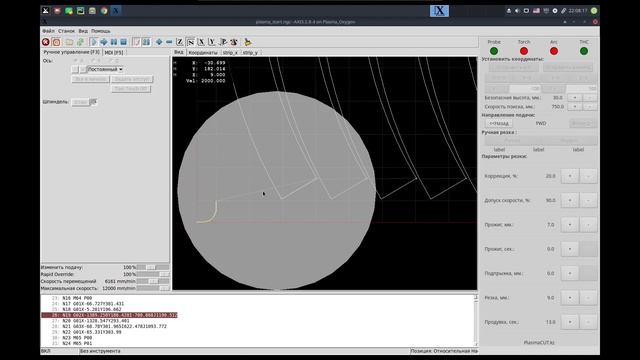Toggle machine power button
This screenshot has height=360, width=640.
(56, 42)
